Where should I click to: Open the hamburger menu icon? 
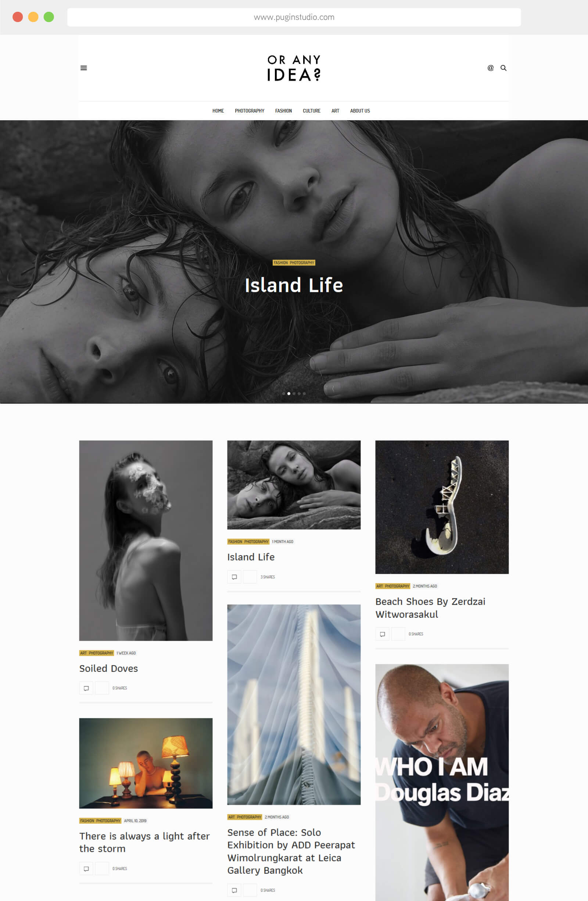[84, 68]
